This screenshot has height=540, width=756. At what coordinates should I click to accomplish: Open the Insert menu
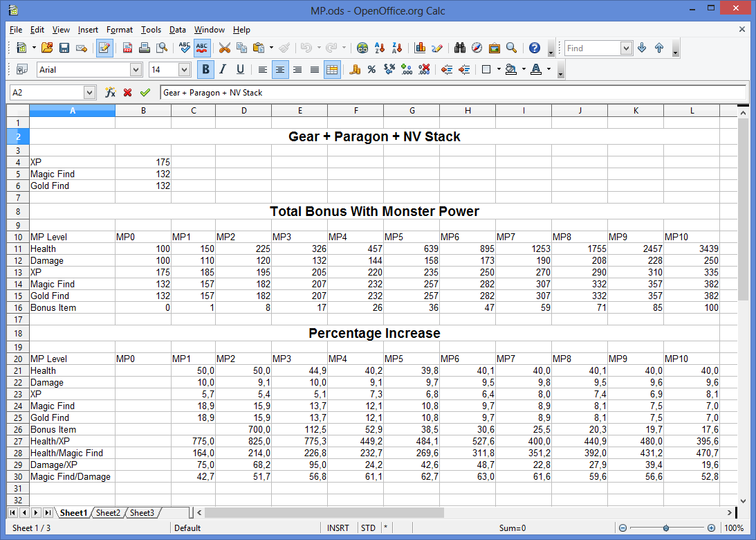point(88,30)
